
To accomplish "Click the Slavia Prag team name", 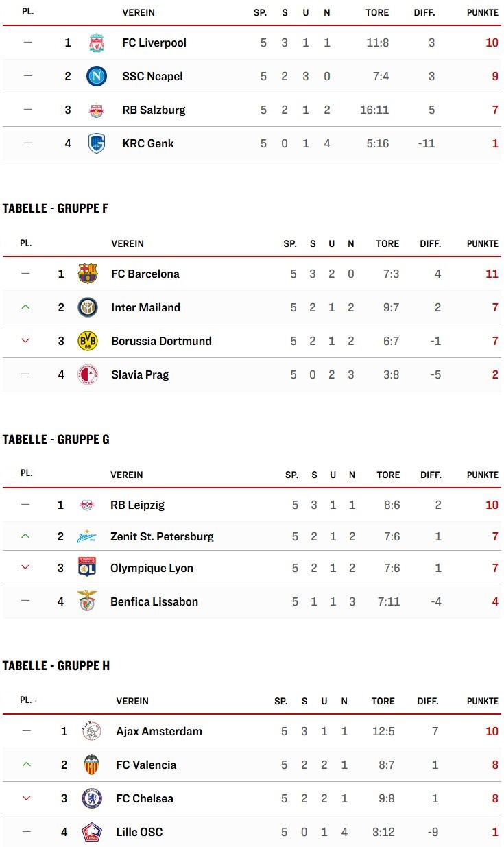I will (x=140, y=374).
